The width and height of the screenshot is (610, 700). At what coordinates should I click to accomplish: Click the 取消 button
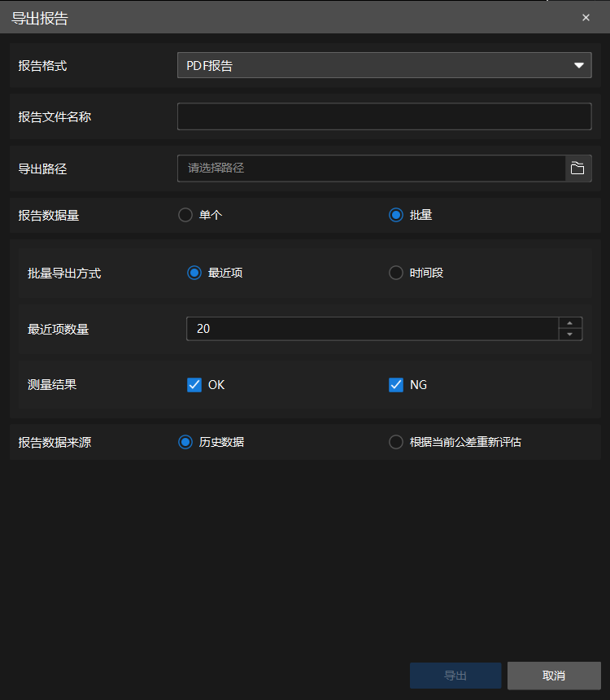coord(554,676)
